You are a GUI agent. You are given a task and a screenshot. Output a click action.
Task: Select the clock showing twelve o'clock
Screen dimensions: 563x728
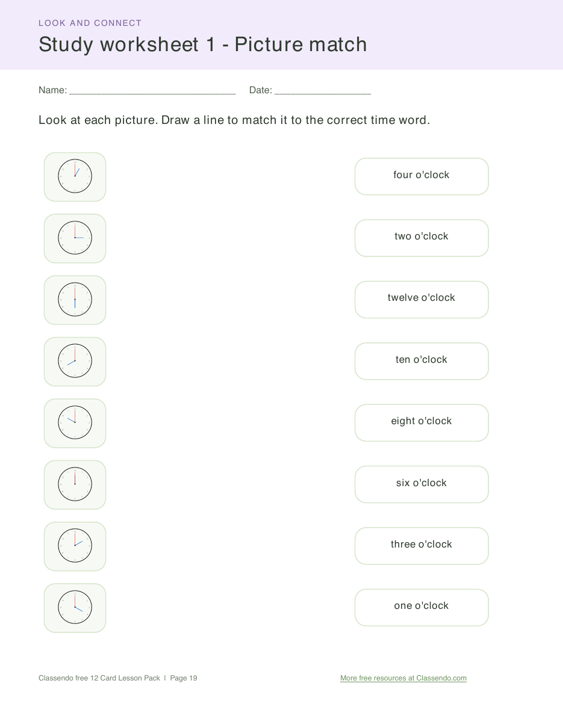coord(75,485)
